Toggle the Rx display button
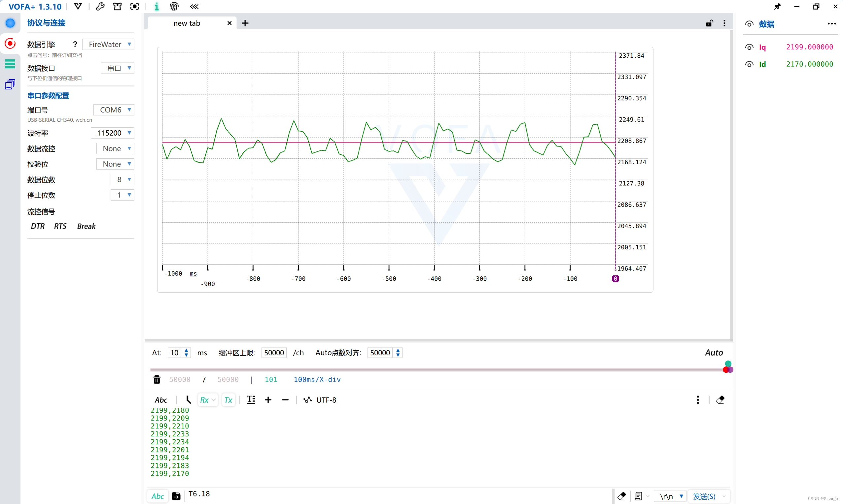This screenshot has width=843, height=504. point(204,400)
